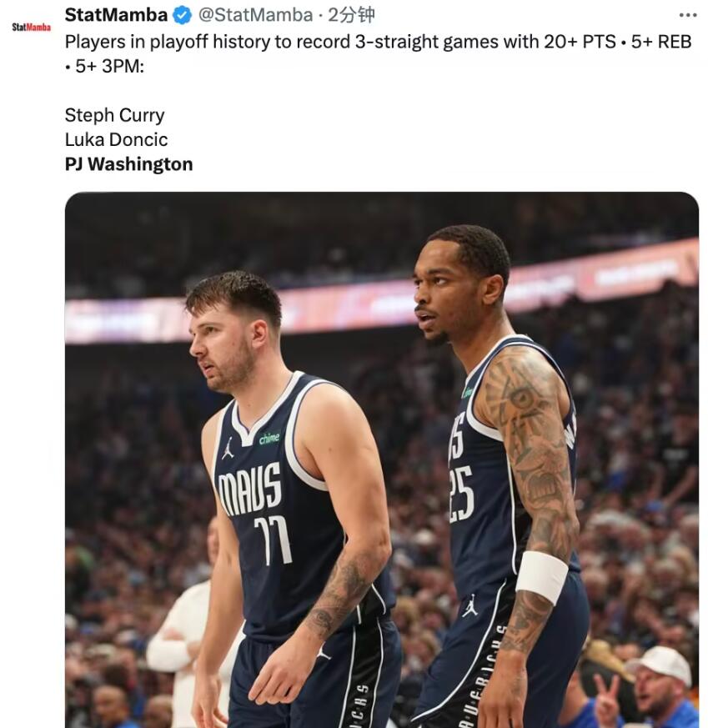Viewport: 708px width, 728px height.
Task: Open the @StatMamba handle link
Action: click(255, 15)
